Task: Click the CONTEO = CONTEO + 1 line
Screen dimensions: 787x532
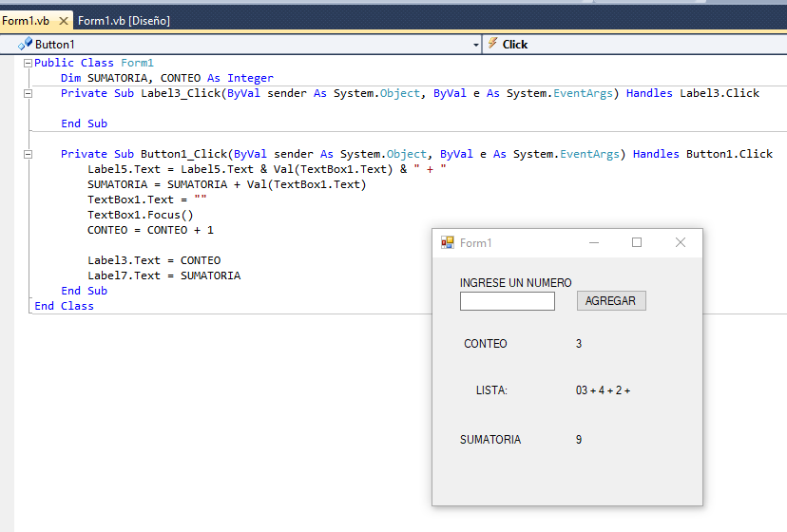Action: pos(150,230)
